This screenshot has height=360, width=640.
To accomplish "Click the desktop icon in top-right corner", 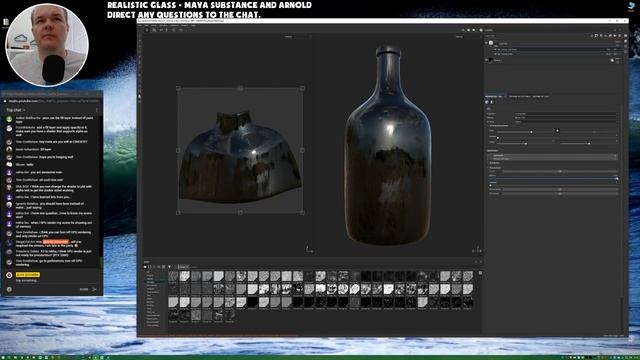I will click(632, 7).
